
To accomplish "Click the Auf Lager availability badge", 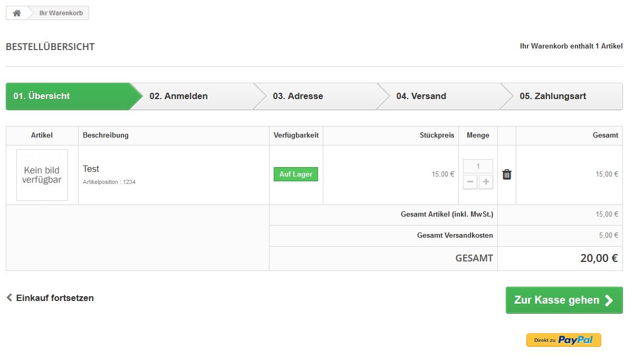I will 296,174.
